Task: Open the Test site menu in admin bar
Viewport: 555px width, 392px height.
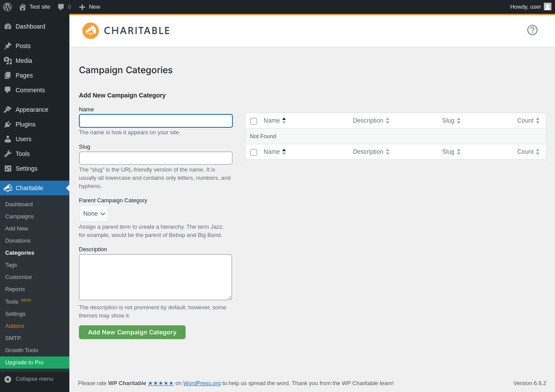Action: click(x=35, y=6)
